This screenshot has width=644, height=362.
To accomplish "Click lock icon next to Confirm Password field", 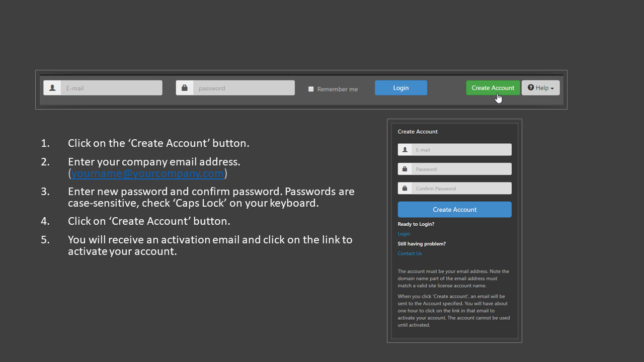I will point(405,189).
